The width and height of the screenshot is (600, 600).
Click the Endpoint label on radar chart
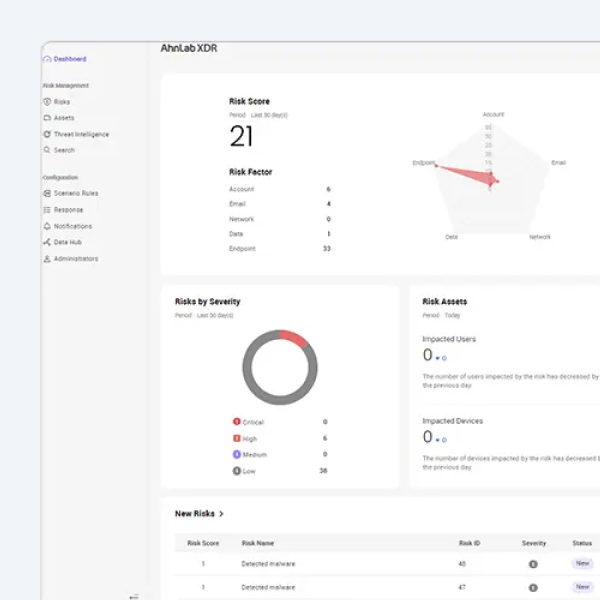[422, 162]
